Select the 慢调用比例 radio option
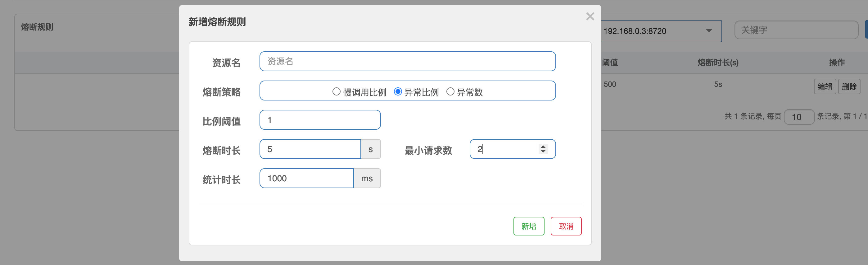 pos(336,92)
